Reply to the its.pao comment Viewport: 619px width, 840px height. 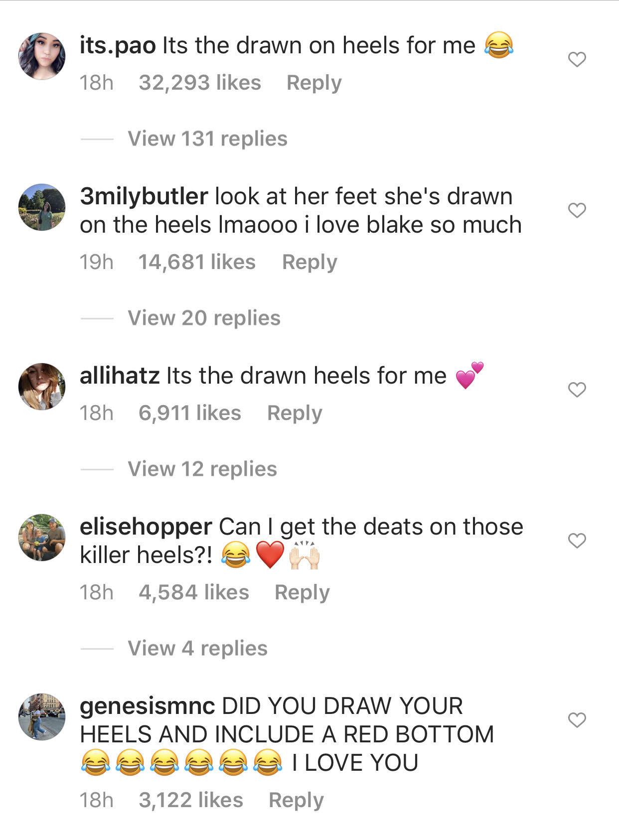tap(314, 83)
